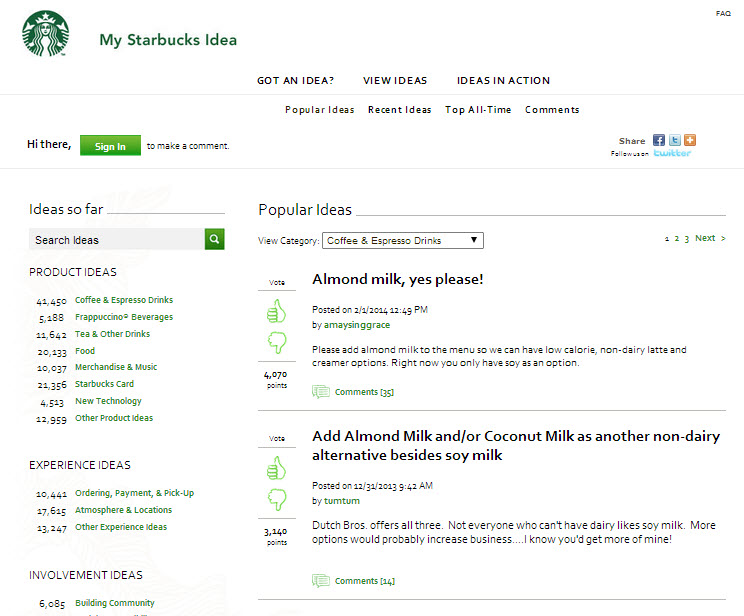Switch to Top All-Time tab

tap(478, 110)
